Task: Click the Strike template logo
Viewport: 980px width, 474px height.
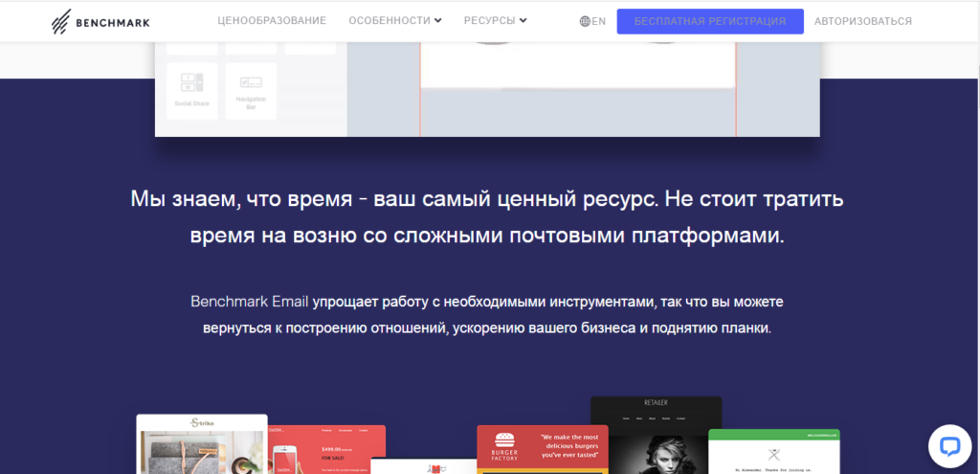Action: point(201,422)
